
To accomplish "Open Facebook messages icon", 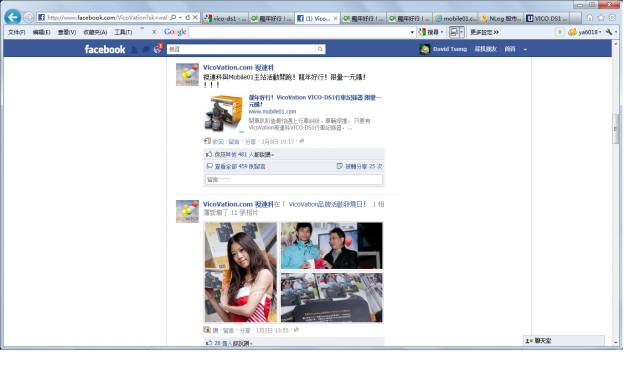I will [145, 49].
